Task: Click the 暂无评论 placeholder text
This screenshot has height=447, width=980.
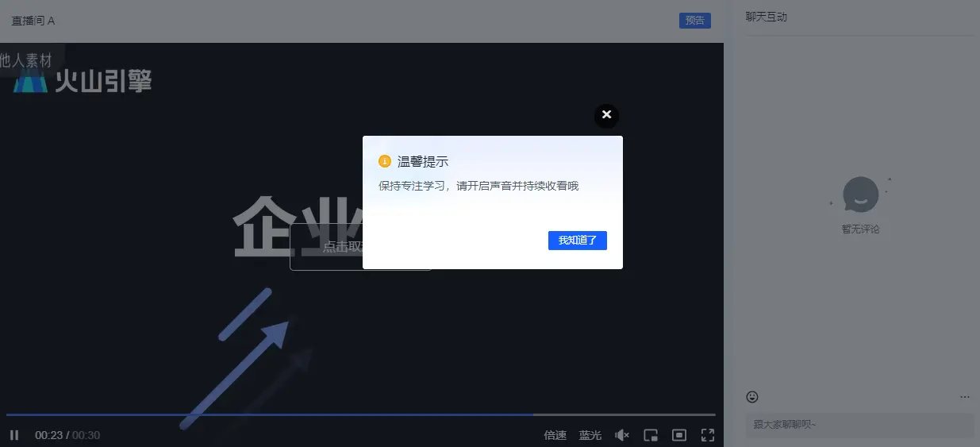Action: (861, 229)
